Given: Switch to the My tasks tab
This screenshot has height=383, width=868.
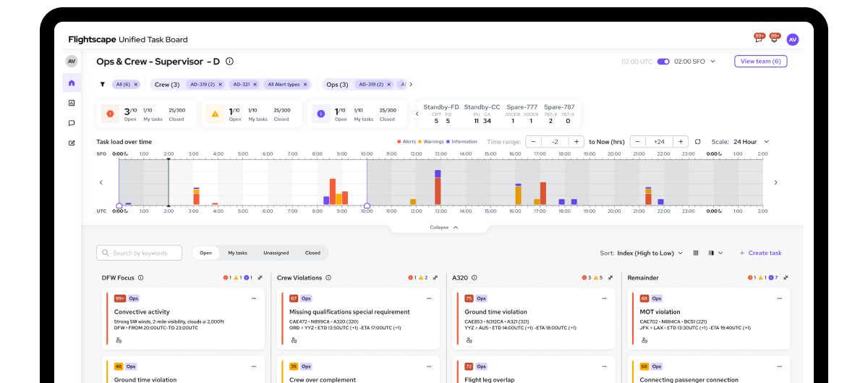Looking at the screenshot, I should [x=237, y=253].
